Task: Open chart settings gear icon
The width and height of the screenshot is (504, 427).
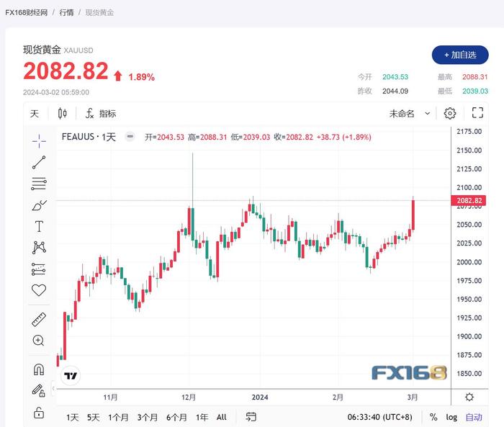Action: coord(450,113)
